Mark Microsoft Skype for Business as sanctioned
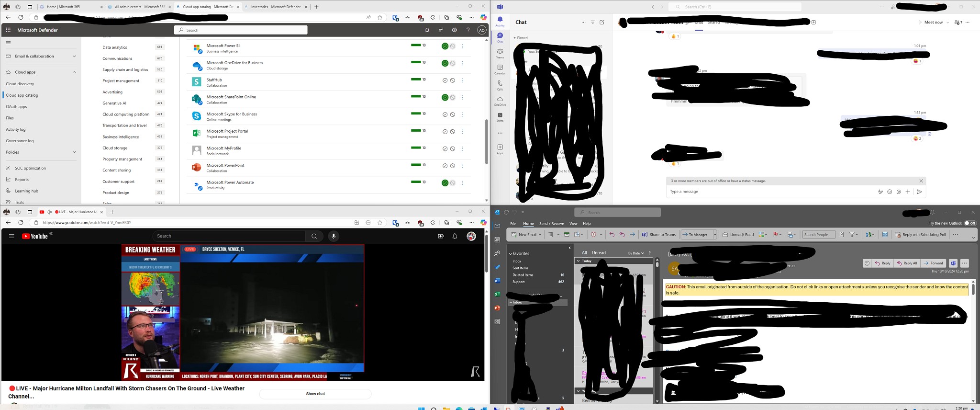The width and height of the screenshot is (980, 410). click(445, 114)
